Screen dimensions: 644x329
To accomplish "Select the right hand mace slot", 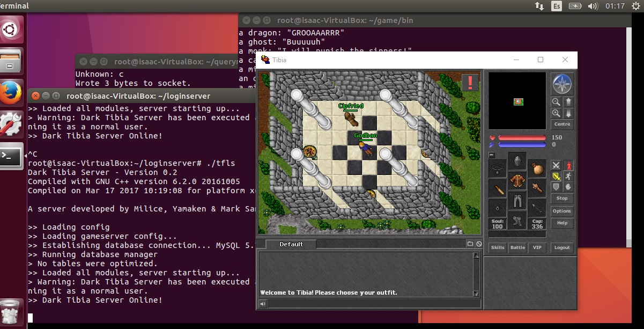I will pos(537,189).
